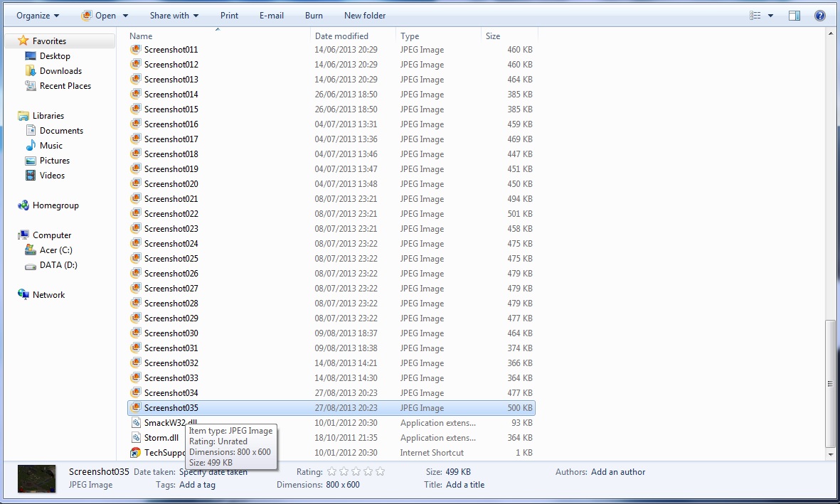840x504 pixels.
Task: Toggle the preview pane icon
Action: point(794,16)
